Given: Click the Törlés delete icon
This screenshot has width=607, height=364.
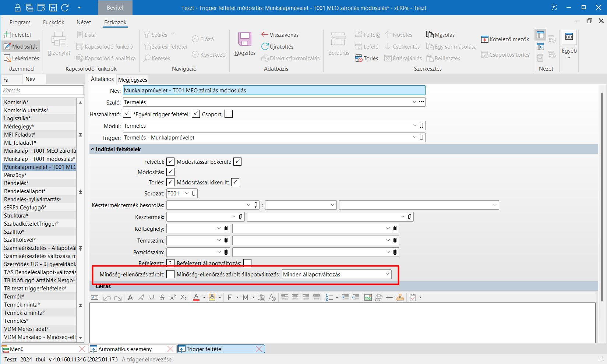Looking at the screenshot, I should (x=359, y=58).
